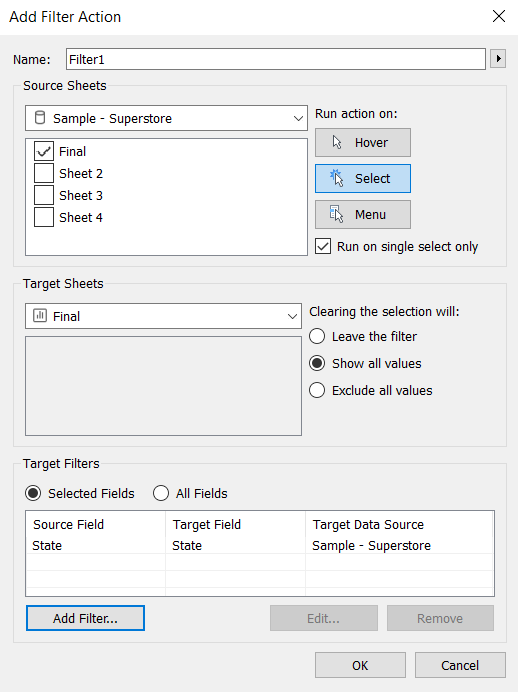
Task: Click the Filter1 name input field
Action: point(276,59)
